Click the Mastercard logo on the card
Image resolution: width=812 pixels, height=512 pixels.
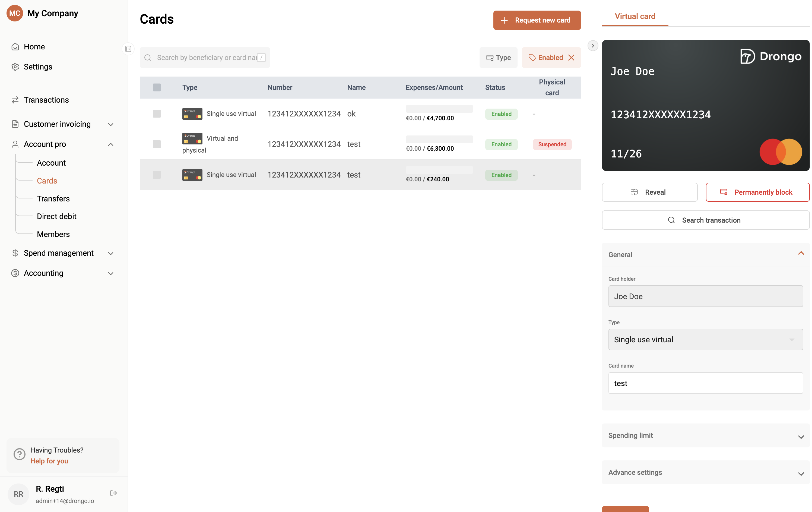(781, 152)
